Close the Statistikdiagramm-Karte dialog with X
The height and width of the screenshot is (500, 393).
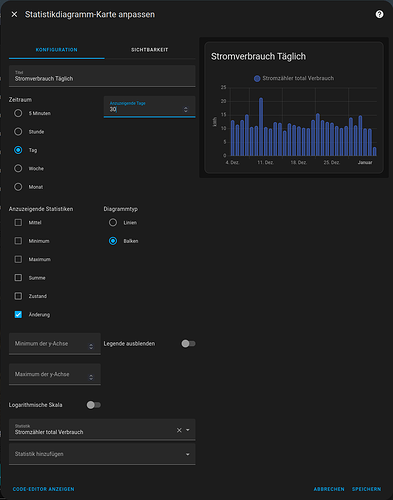coord(14,14)
